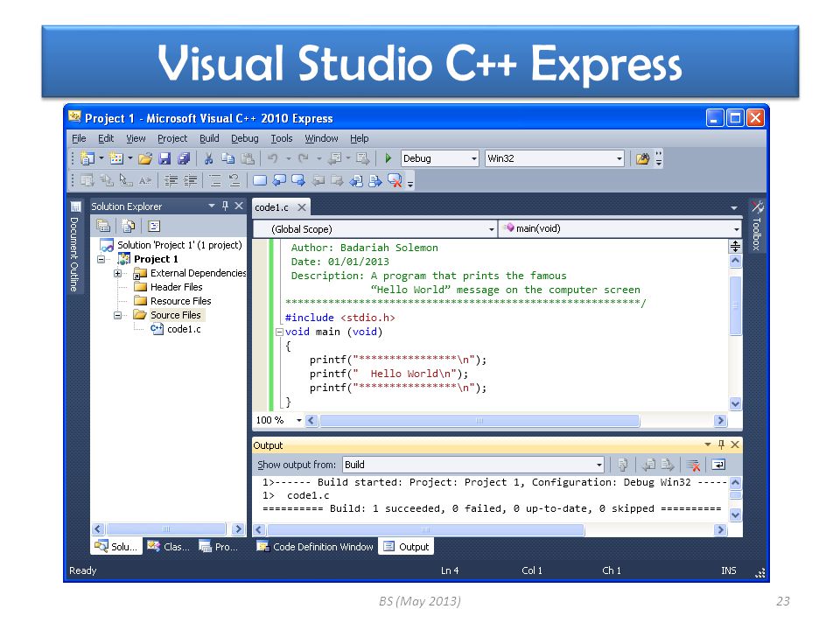Click the Properties icon in Solution Explorer toolbar
Image resolution: width=840 pixels, height=630 pixels.
103,226
